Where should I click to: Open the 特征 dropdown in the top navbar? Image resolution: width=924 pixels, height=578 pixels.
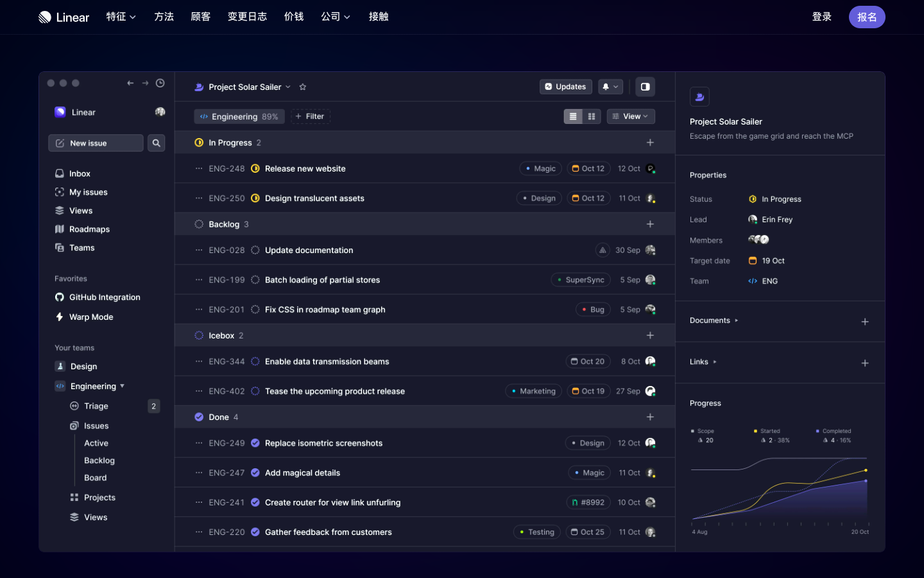click(121, 17)
